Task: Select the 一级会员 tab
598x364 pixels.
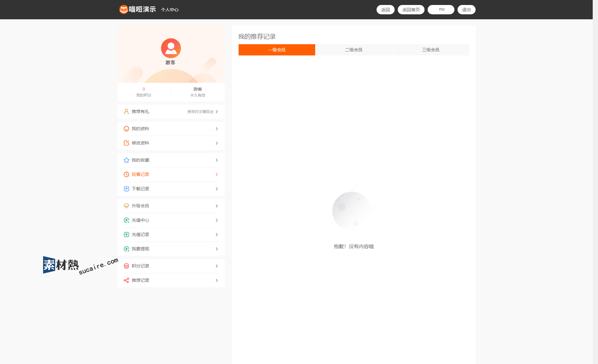Action: pos(277,50)
